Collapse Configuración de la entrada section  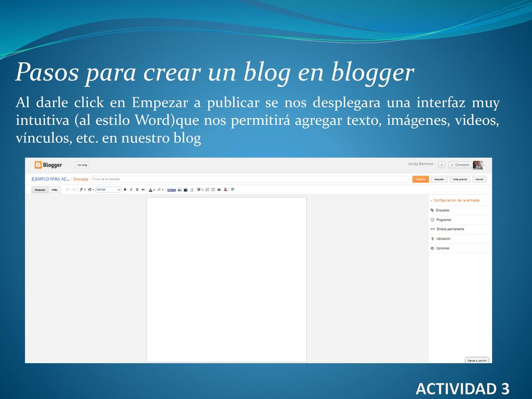coord(455,200)
